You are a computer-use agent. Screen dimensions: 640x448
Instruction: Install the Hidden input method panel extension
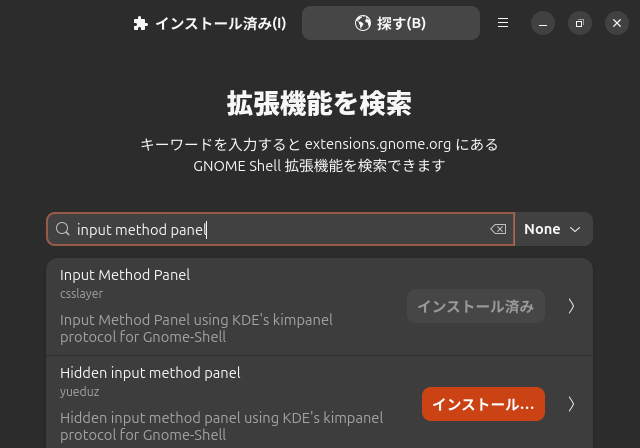(483, 404)
